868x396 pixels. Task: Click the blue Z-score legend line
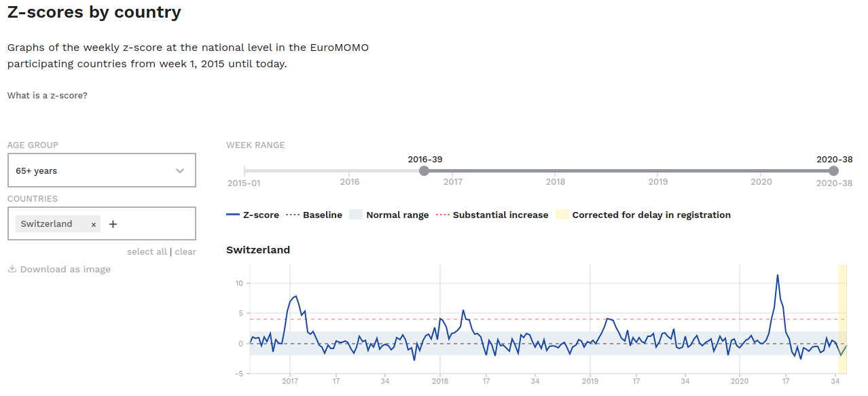click(233, 215)
